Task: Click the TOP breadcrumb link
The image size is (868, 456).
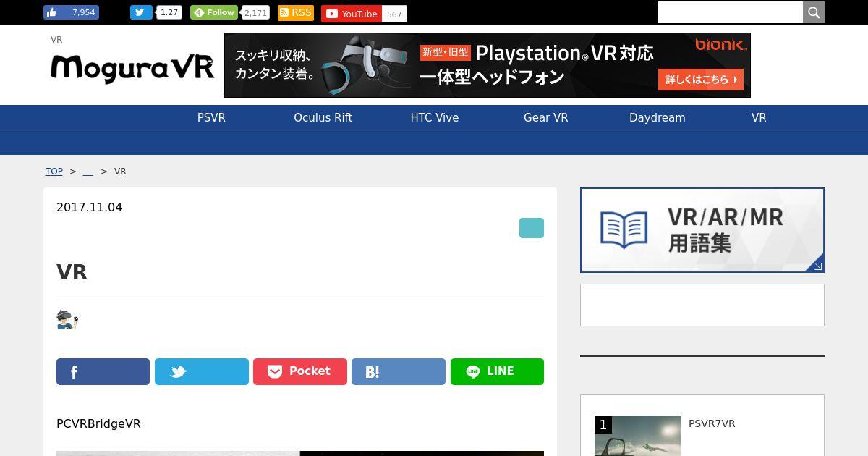Action: [54, 172]
